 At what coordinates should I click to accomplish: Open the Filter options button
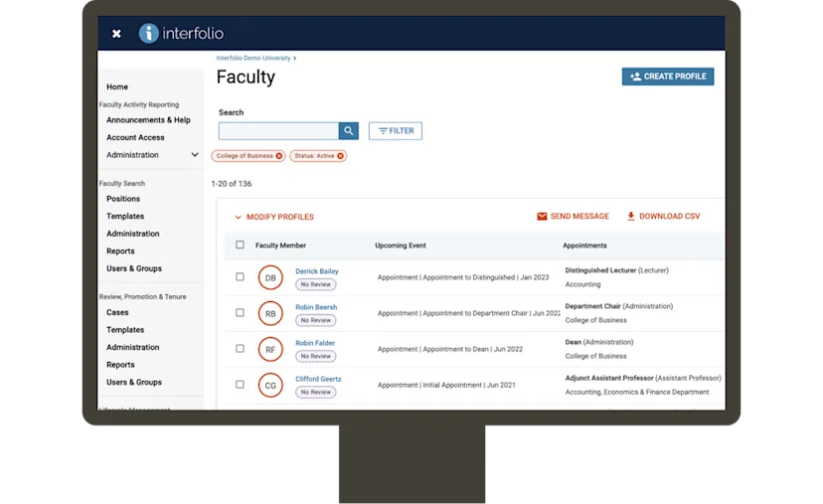(x=396, y=131)
